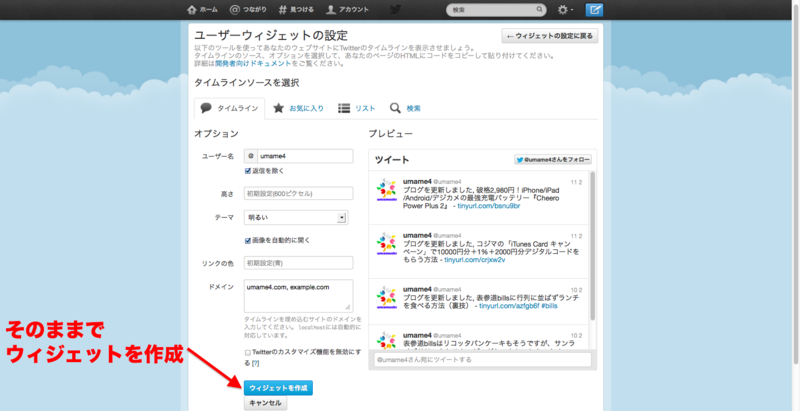This screenshot has height=411, width=800.
Task: Toggle auto-expand images (画像を自動的に開く) checkbox
Action: click(248, 240)
